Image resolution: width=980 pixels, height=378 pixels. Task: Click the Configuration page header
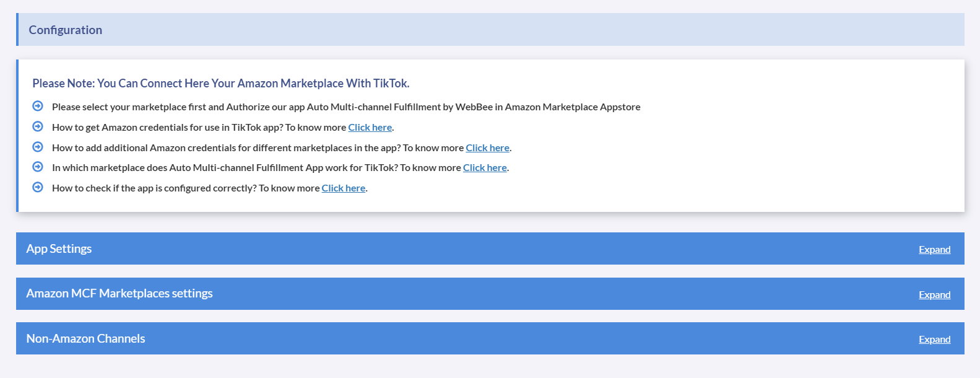pyautogui.click(x=66, y=30)
